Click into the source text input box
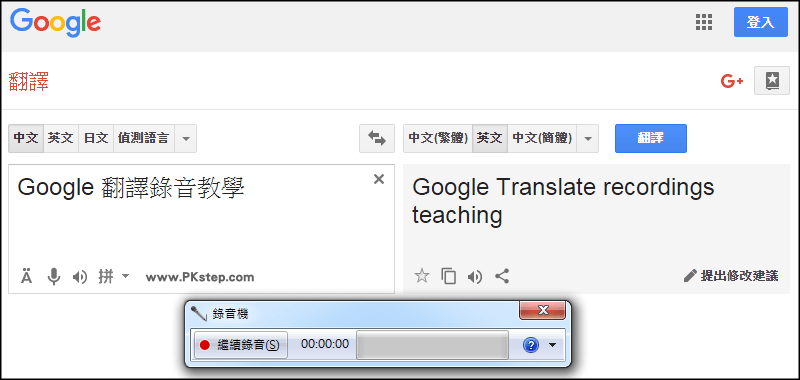Image resolution: width=800 pixels, height=380 pixels. pos(202,229)
